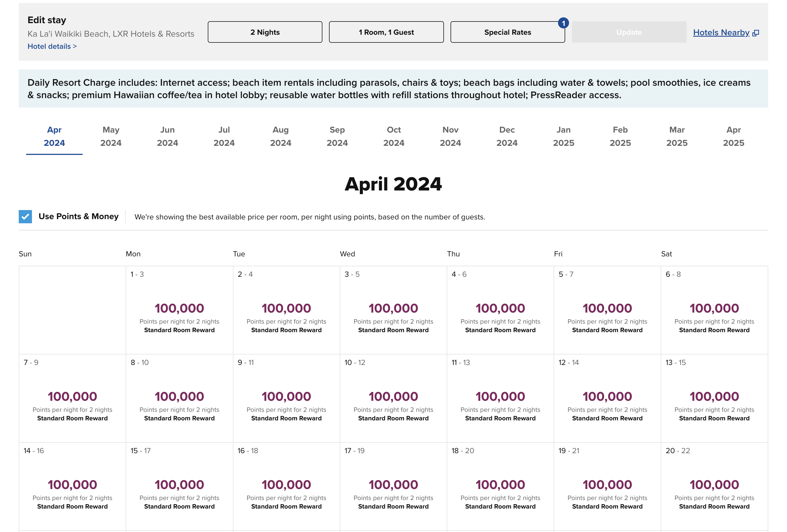Switch to the Aug 2024 tab

[281, 136]
